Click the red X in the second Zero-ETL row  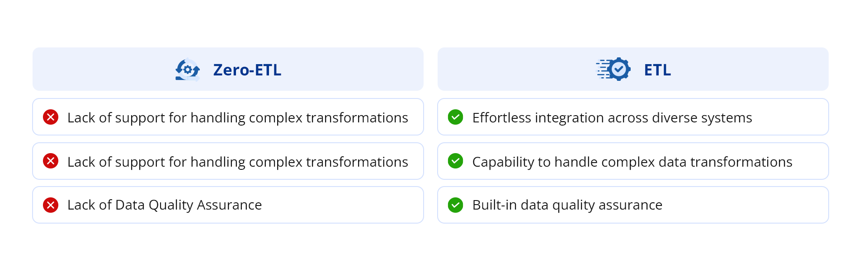pos(51,161)
